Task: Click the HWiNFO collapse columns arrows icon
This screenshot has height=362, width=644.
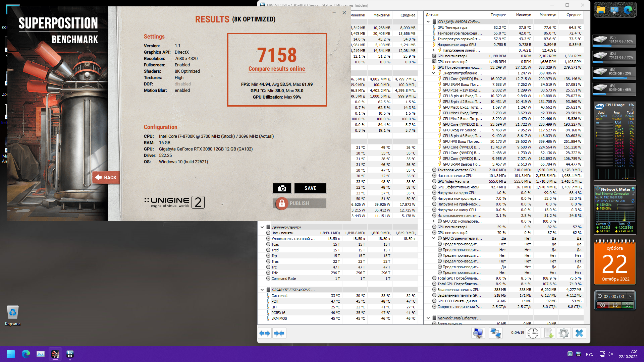Action: click(x=279, y=333)
